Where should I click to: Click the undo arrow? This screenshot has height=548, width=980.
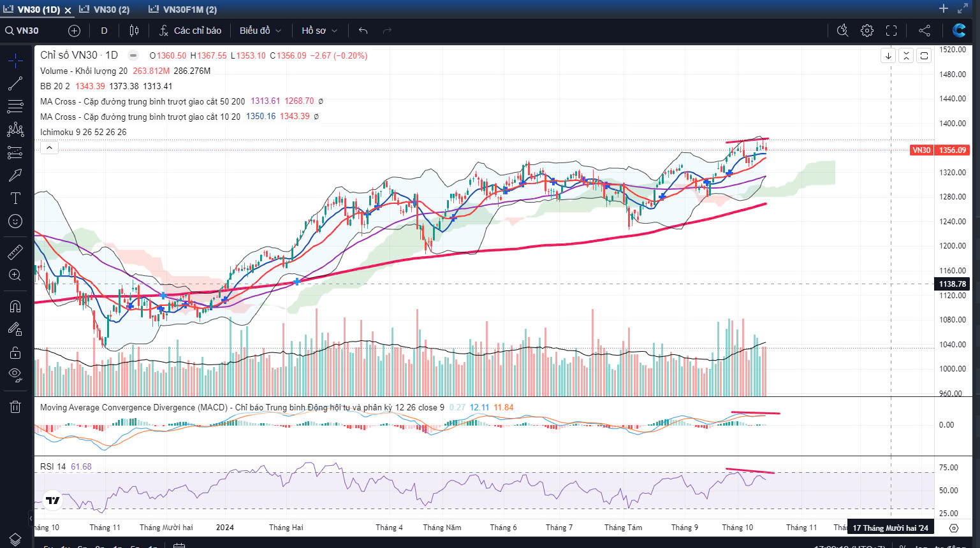coord(363,31)
